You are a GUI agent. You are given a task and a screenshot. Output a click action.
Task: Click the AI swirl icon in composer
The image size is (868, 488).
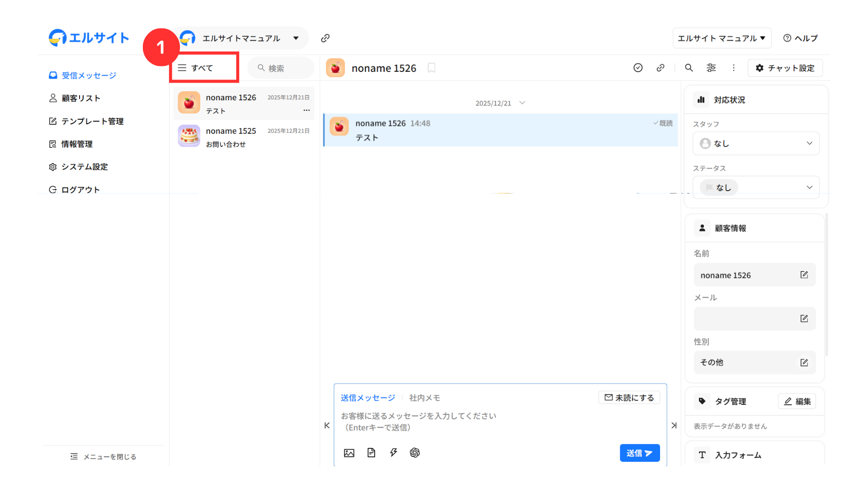[x=415, y=453]
